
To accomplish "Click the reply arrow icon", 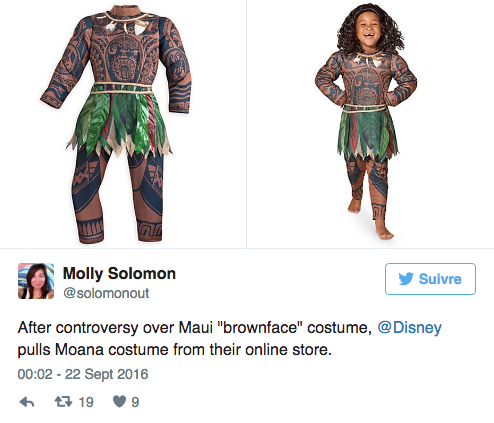I will tap(27, 402).
